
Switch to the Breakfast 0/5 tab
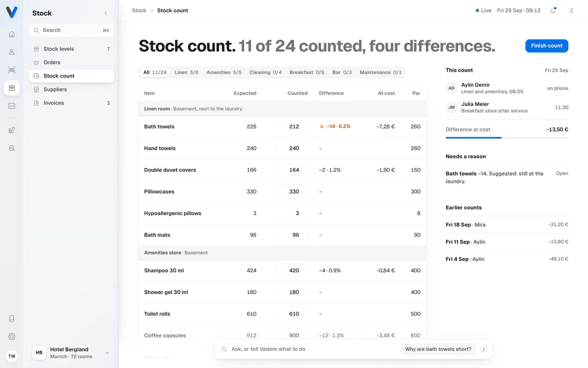307,72
